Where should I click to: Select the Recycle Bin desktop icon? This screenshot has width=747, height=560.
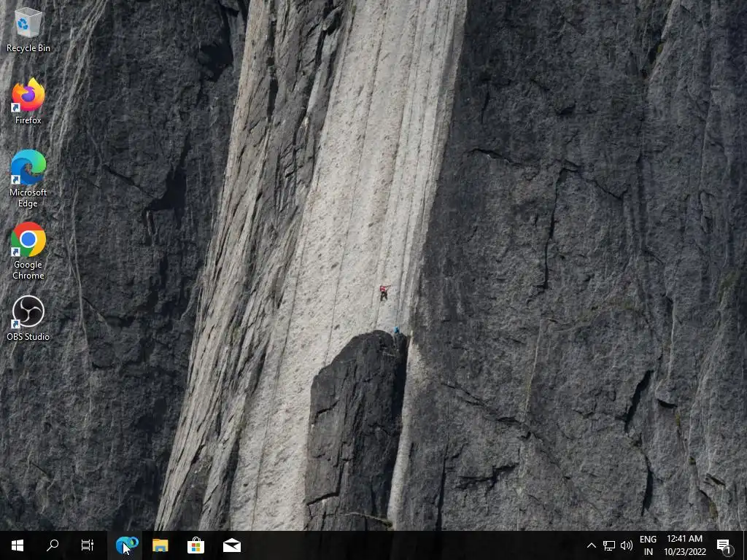pyautogui.click(x=28, y=29)
